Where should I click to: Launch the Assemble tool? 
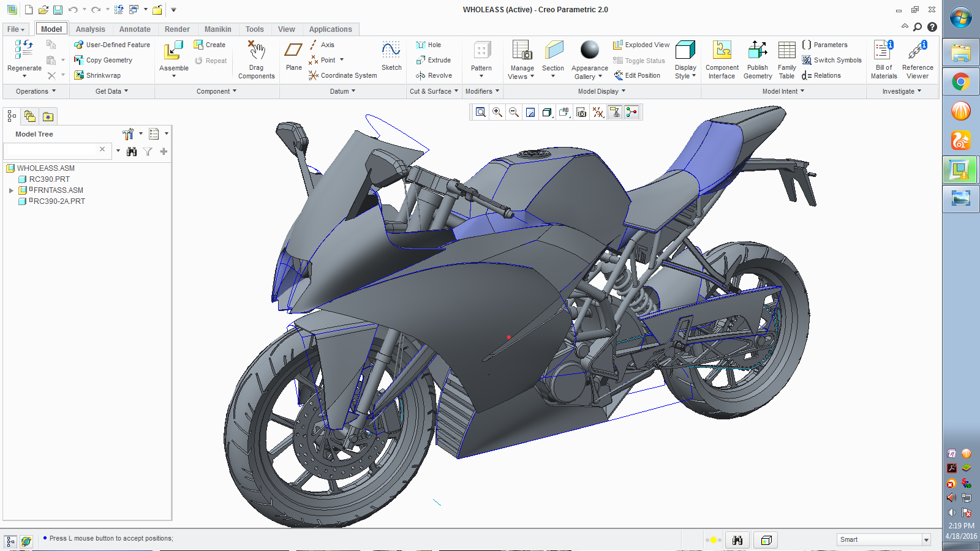(x=173, y=51)
